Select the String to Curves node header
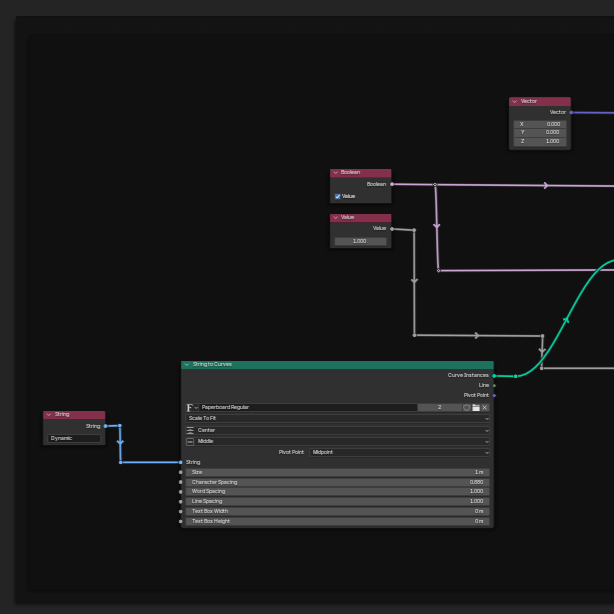The width and height of the screenshot is (614, 614). pyautogui.click(x=338, y=365)
